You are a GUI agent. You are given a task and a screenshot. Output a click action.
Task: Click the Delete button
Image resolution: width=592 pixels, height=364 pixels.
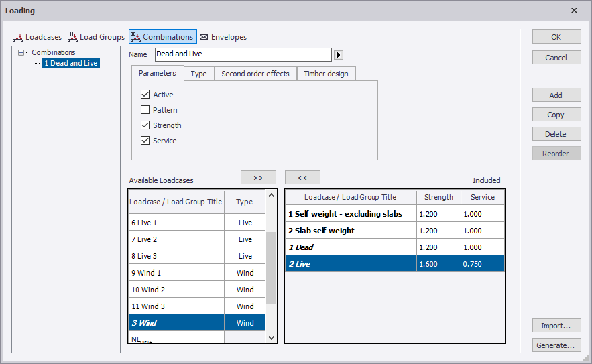click(556, 134)
